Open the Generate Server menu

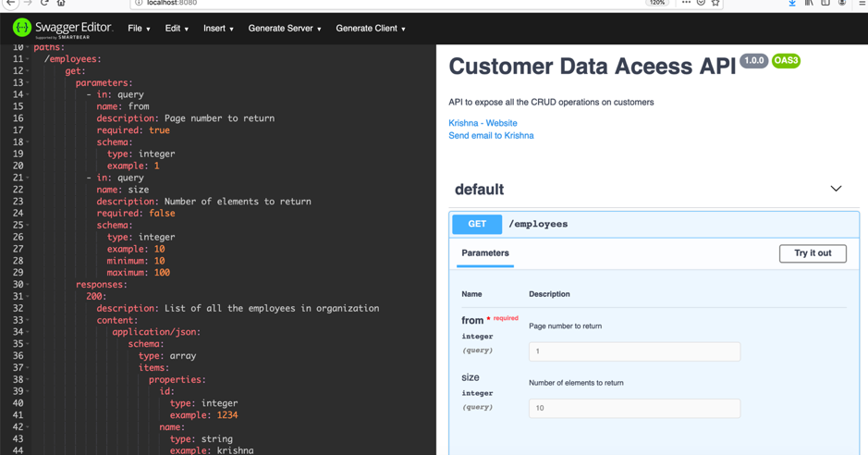285,29
